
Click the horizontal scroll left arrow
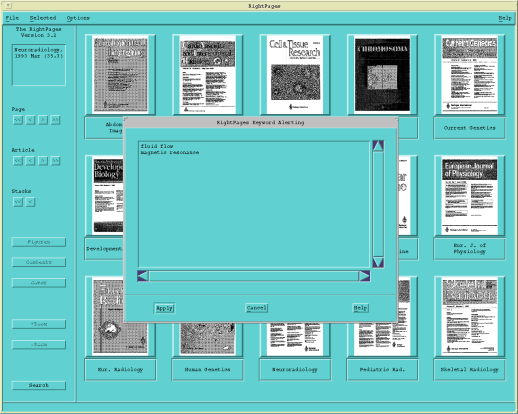(x=143, y=276)
